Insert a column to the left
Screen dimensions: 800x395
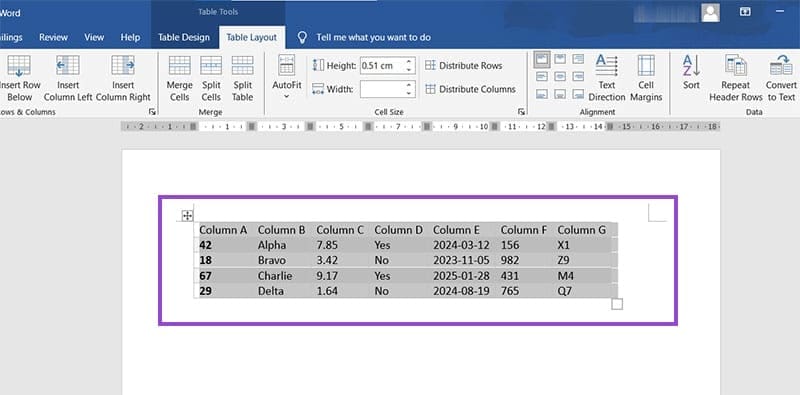tap(68, 79)
